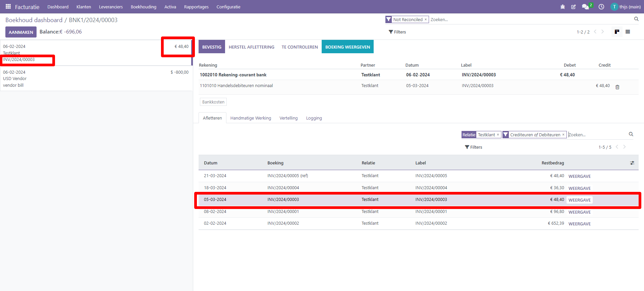Image resolution: width=644 pixels, height=291 pixels.
Task: Switch to list view icon
Action: click(628, 32)
